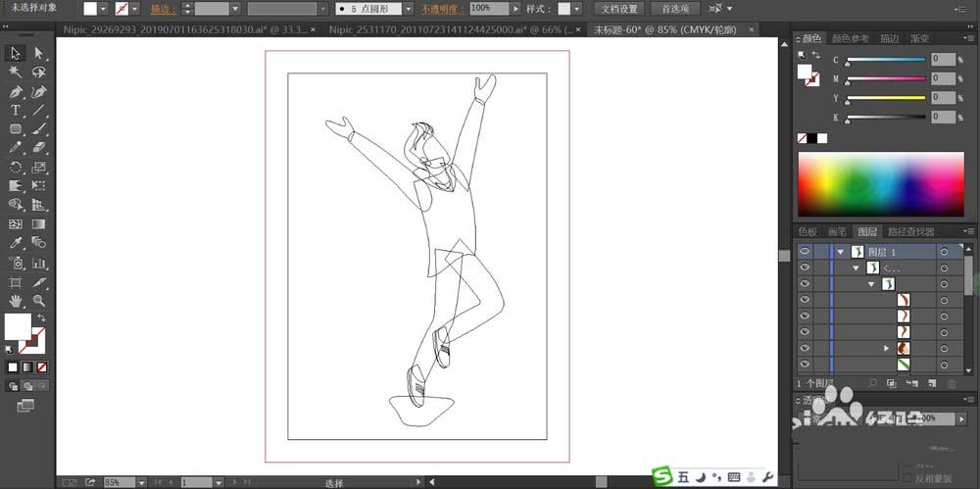Select the Type tool

(x=16, y=111)
